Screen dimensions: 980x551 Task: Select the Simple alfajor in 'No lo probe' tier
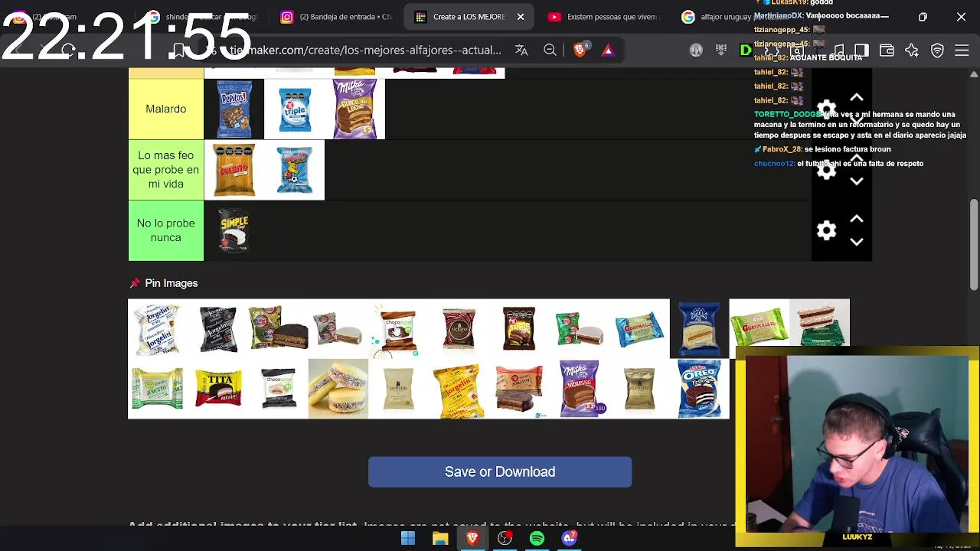tap(234, 230)
